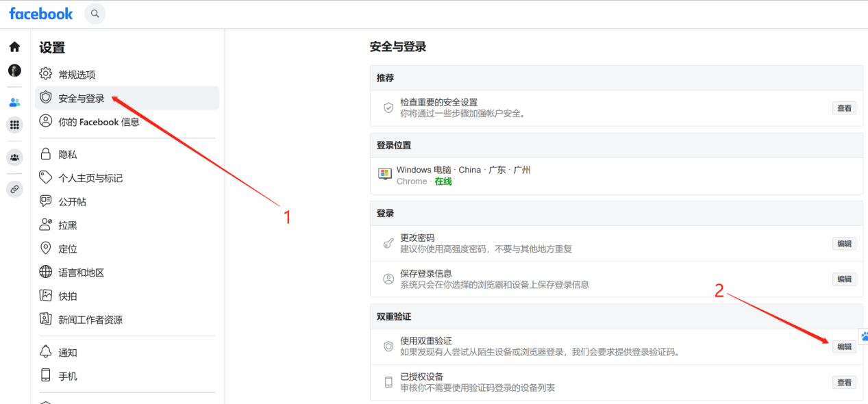The image size is (868, 404).
Task: Click 编辑 next to 保存登录信息
Action: 844,279
